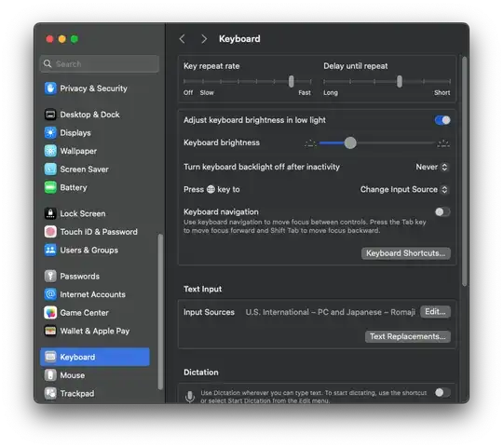This screenshot has width=503, height=448.
Task: Click the Internet Accounts @ icon
Action: tap(50, 294)
